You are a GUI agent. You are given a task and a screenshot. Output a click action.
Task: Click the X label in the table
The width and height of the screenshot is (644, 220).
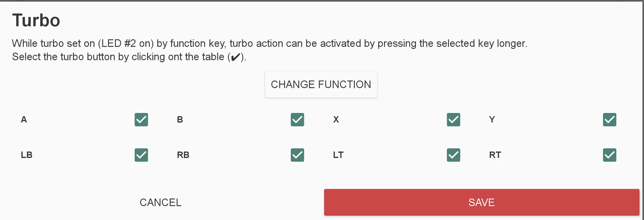tap(336, 120)
